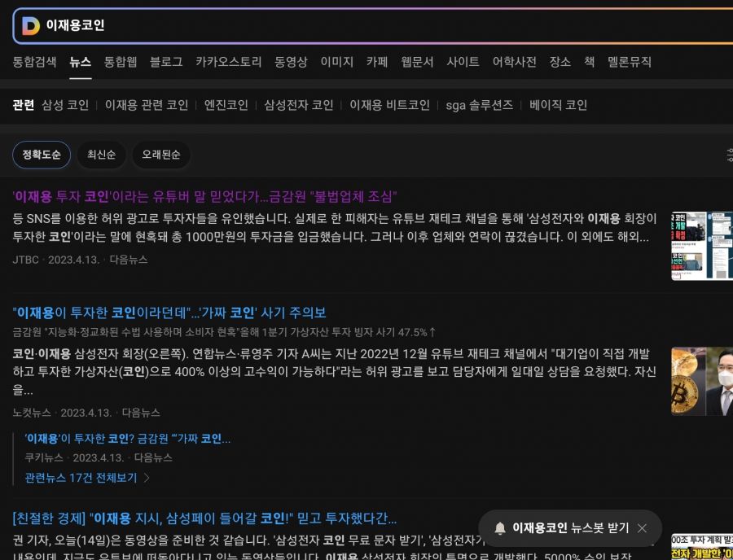The image size is (733, 560).
Task: Click 이재용코인 뉴스봇 받기 button
Action: [x=570, y=528]
